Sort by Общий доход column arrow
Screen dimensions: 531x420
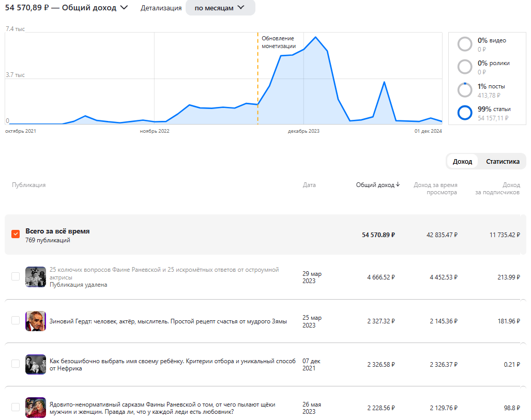click(x=398, y=184)
